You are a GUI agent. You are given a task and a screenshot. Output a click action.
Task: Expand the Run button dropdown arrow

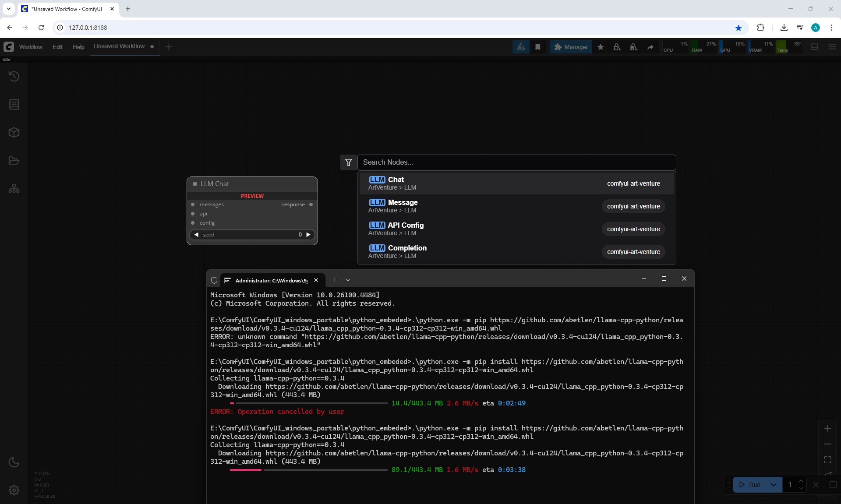pos(774,484)
